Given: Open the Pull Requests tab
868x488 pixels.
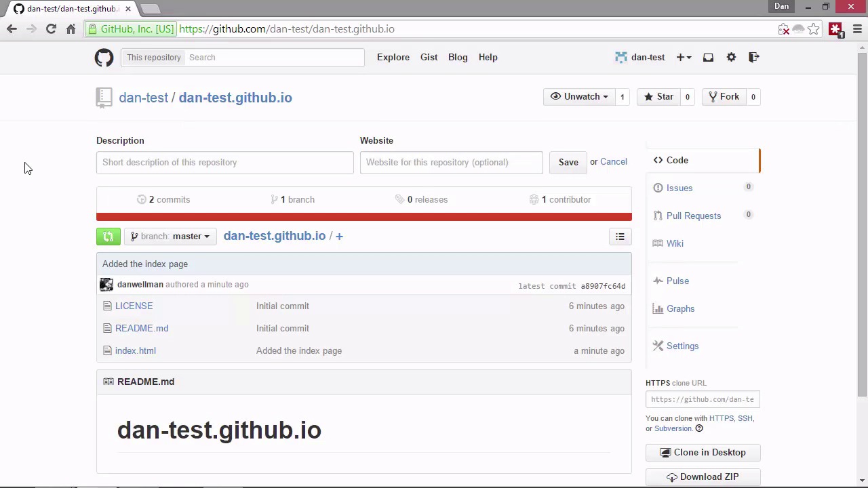Looking at the screenshot, I should (693, 216).
